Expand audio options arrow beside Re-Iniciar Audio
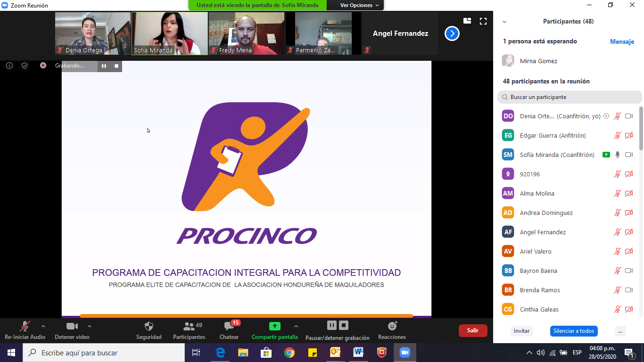This screenshot has width=644, height=362. point(43,326)
